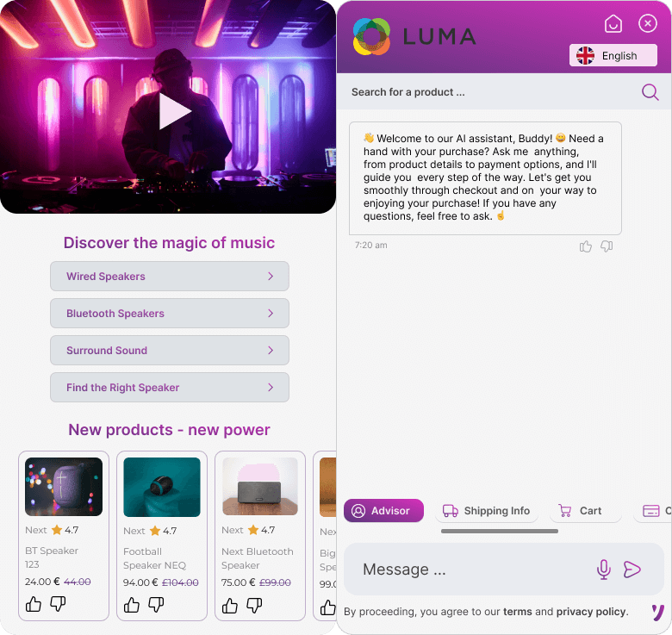This screenshot has width=672, height=635.
Task: Thumbs down the Football Speaker NEQ
Action: click(x=156, y=604)
